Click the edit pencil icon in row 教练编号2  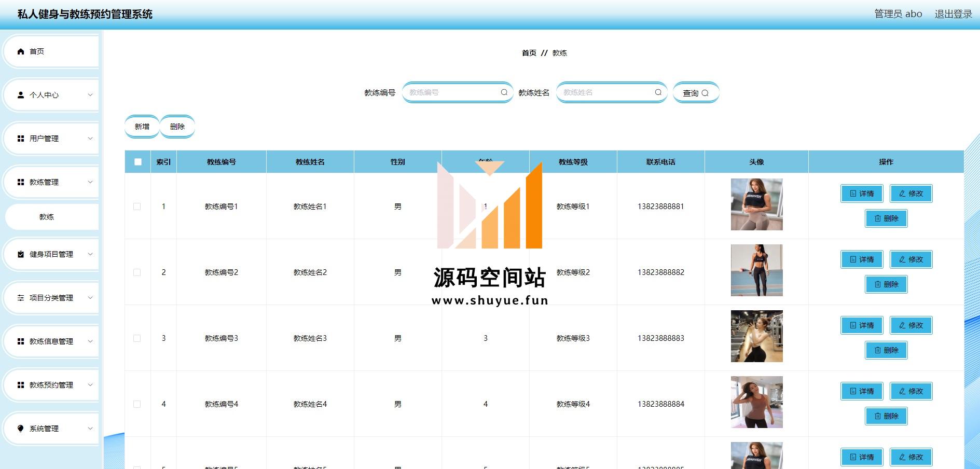[902, 259]
